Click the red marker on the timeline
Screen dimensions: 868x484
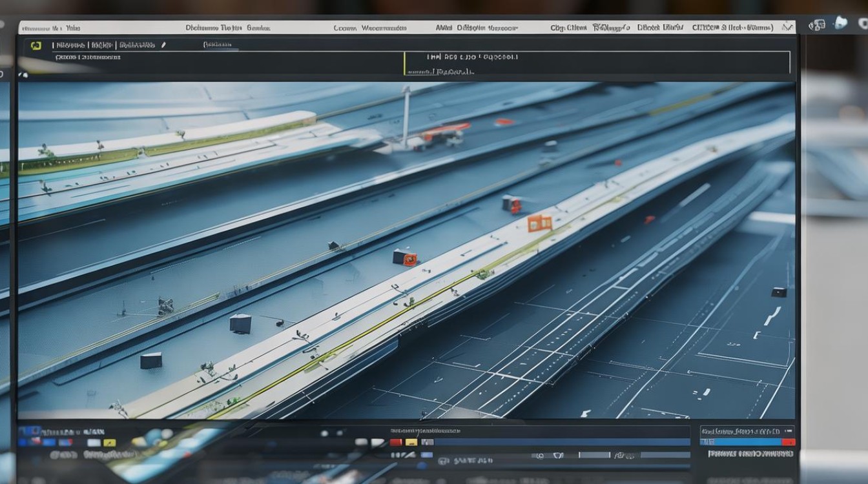coord(395,442)
